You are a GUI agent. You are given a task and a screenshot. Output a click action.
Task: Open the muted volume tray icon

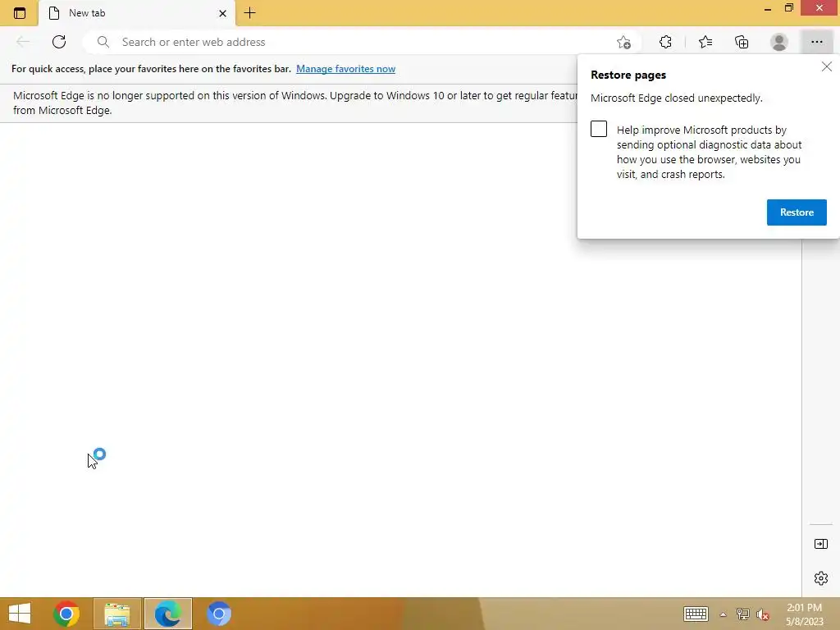(x=763, y=614)
